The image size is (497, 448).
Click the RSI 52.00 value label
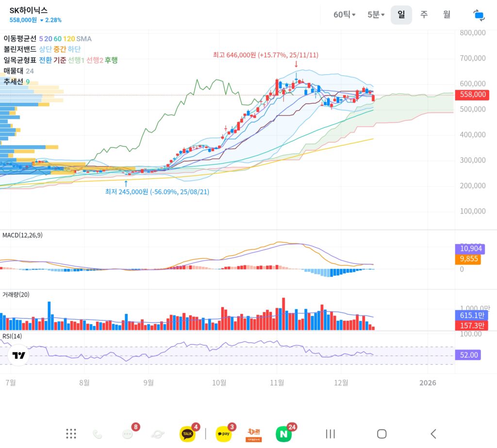(x=469, y=355)
